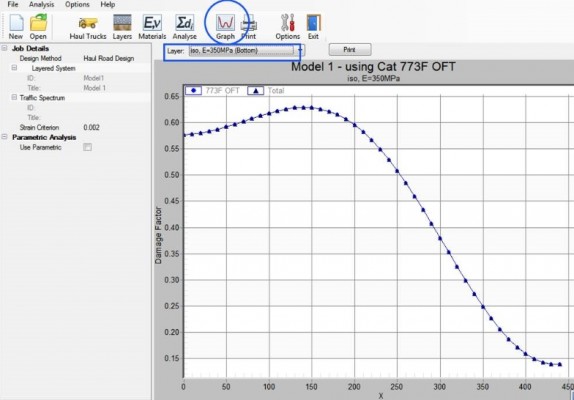Open the Help menu

pos(108,4)
